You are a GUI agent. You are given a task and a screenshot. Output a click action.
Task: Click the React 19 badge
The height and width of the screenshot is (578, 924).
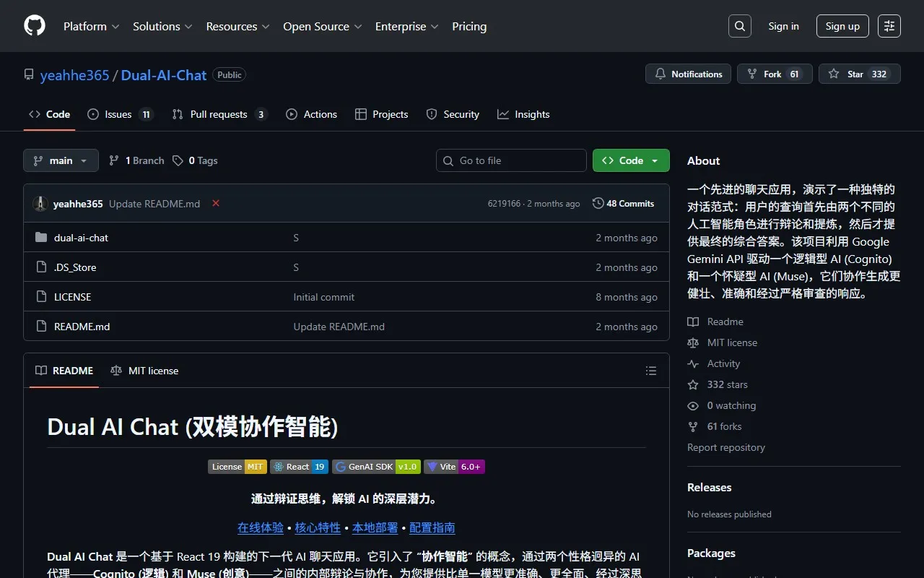click(x=299, y=467)
